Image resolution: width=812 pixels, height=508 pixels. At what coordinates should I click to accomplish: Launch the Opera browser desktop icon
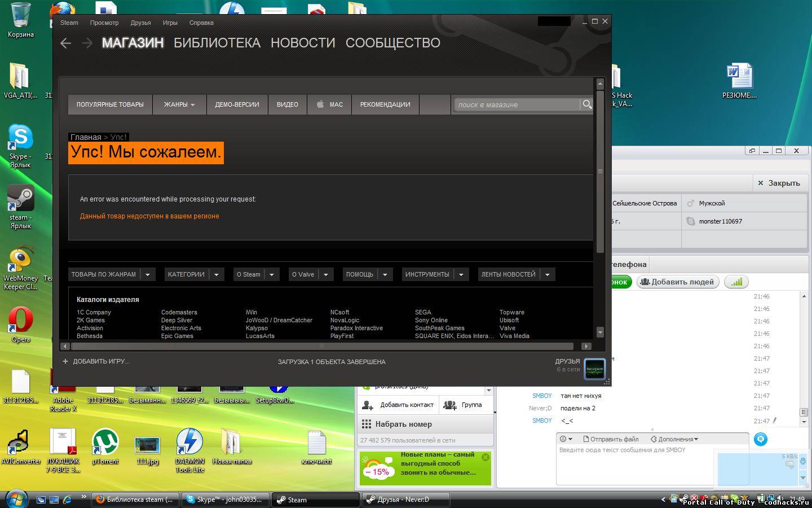21,325
